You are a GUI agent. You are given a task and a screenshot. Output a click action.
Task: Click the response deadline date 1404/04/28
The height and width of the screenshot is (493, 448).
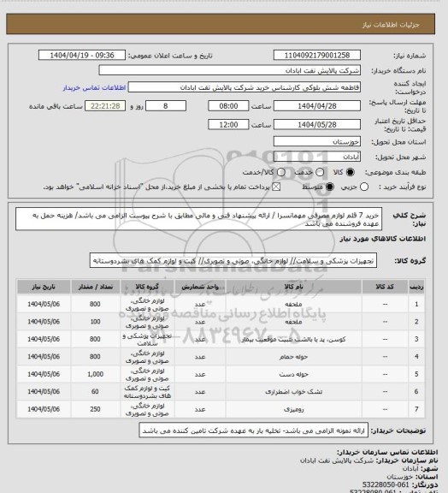point(317,106)
